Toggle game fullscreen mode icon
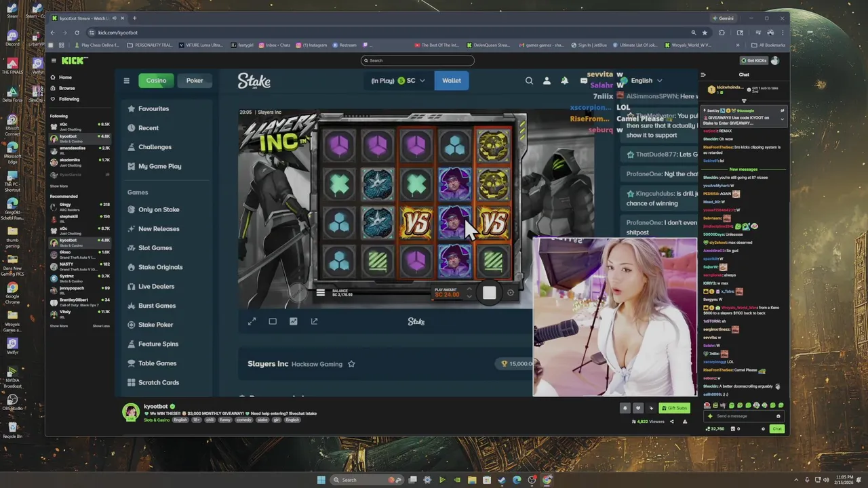Screen dimensions: 868x488 (252, 321)
